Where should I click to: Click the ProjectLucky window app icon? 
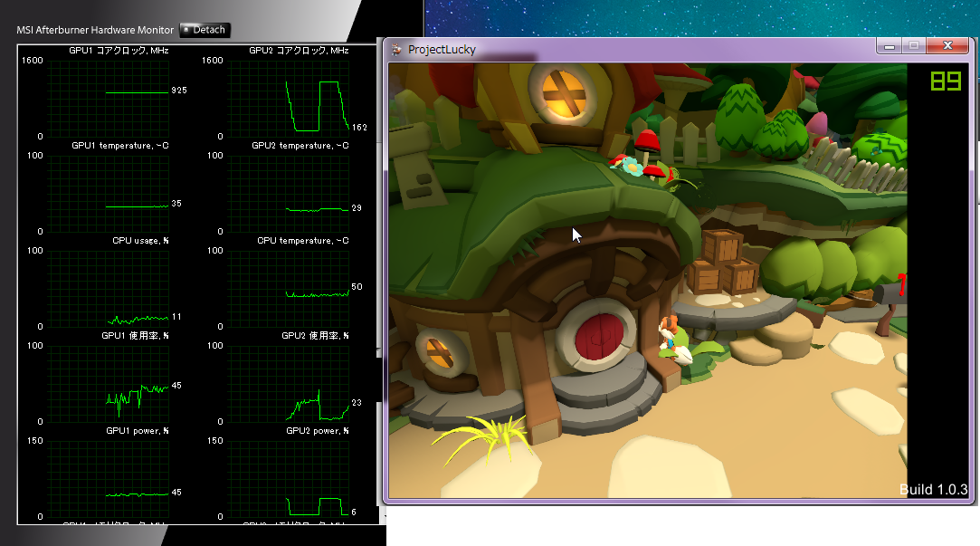tap(396, 50)
